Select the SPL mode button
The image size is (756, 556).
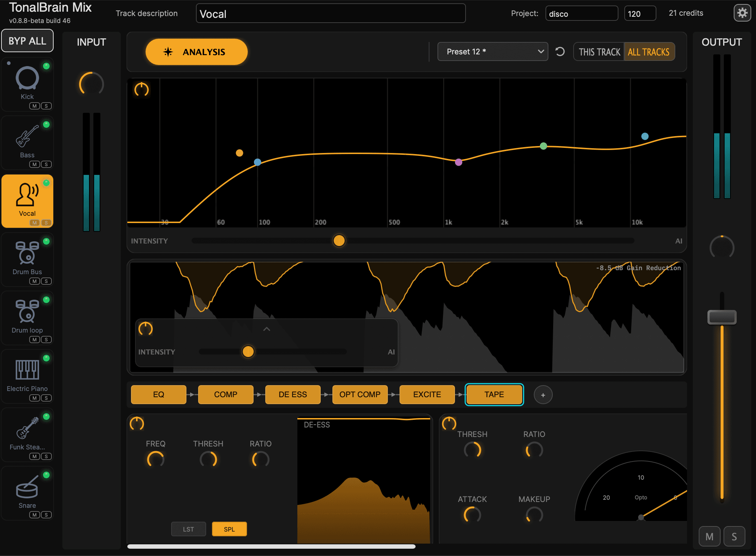229,529
